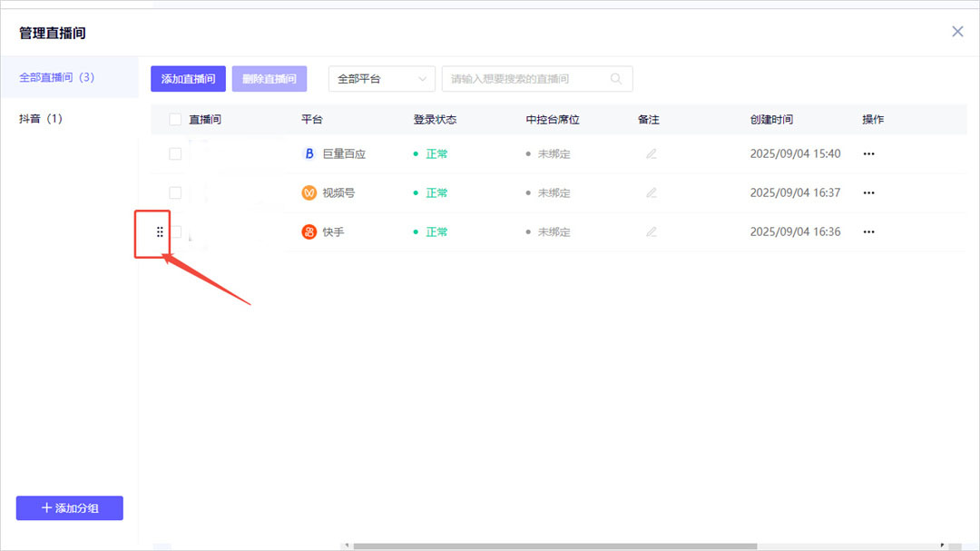Click 未绑定 in the 快手 row

554,232
